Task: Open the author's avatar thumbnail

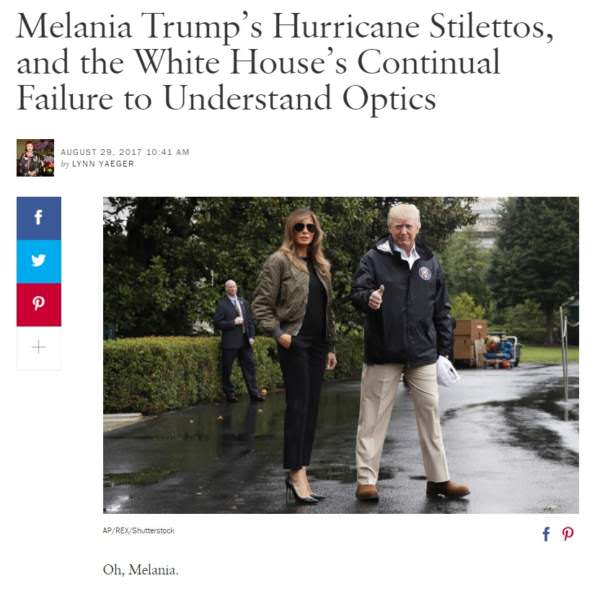Action: pyautogui.click(x=35, y=157)
